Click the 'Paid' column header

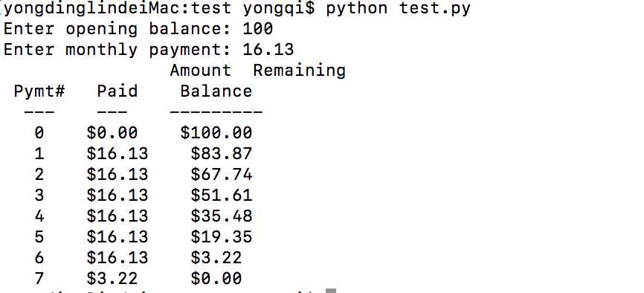[x=117, y=91]
